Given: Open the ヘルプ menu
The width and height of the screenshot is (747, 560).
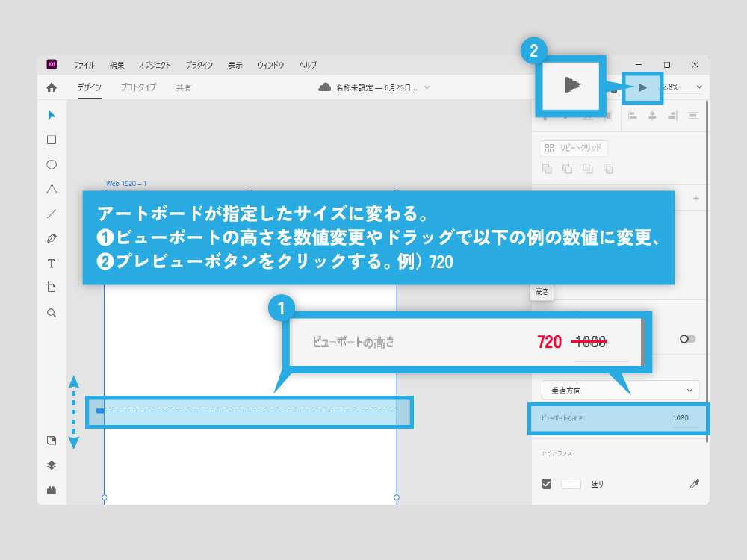Looking at the screenshot, I should [308, 65].
